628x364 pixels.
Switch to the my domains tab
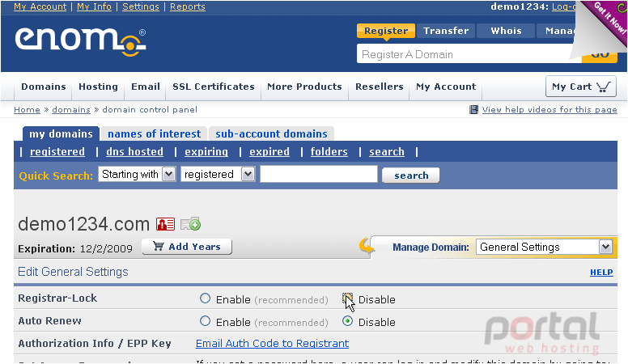pos(61,133)
